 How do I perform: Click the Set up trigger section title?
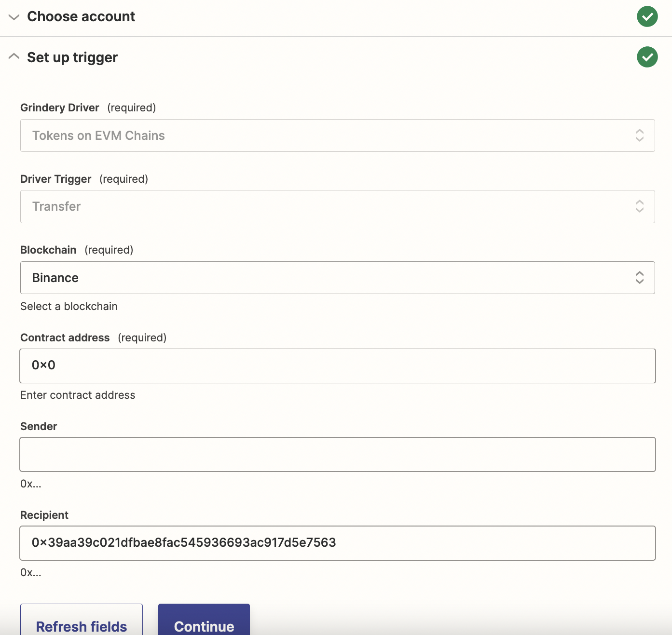pos(72,57)
